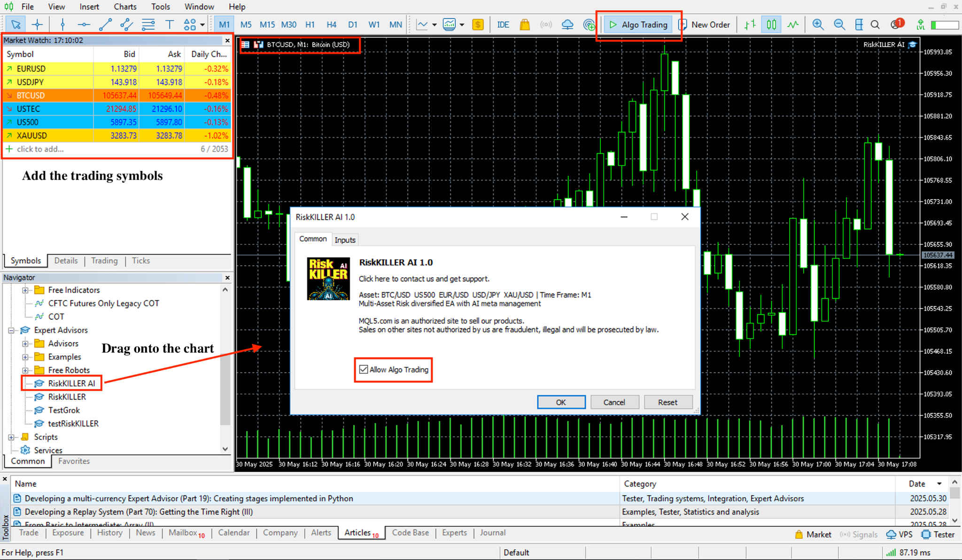Screen dimensions: 962x560
Task: Select the M1 timeframe
Action: pyautogui.click(x=224, y=24)
